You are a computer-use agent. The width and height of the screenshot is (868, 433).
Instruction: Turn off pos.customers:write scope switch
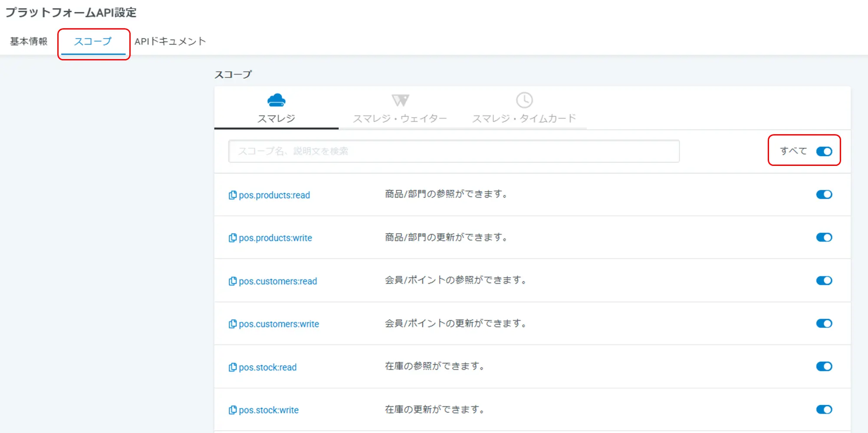click(824, 323)
